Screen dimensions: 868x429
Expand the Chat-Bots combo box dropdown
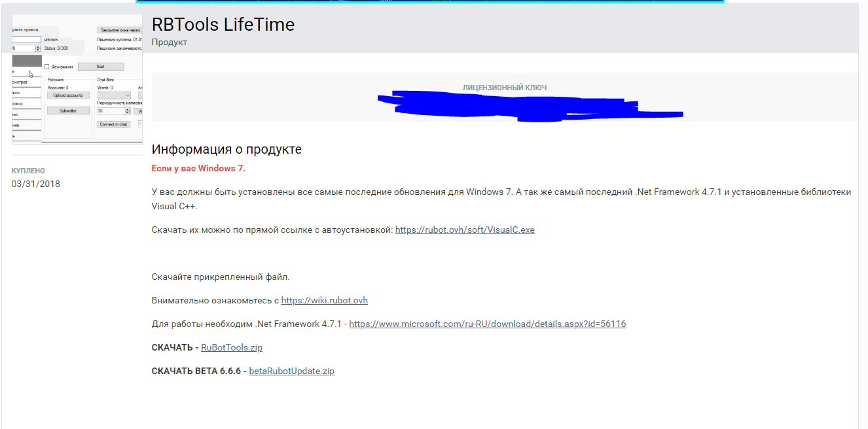tap(127, 95)
